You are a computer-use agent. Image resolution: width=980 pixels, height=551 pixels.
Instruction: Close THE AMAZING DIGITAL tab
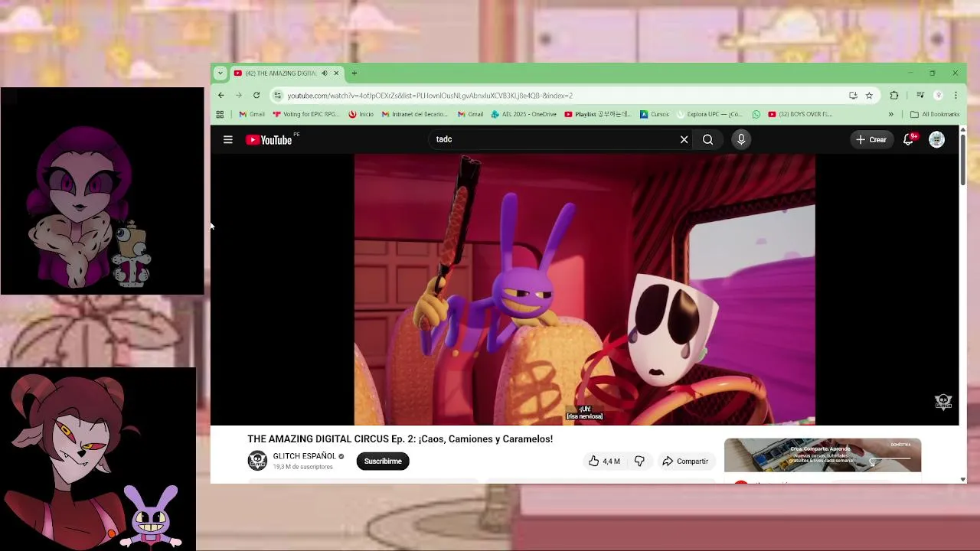(335, 73)
